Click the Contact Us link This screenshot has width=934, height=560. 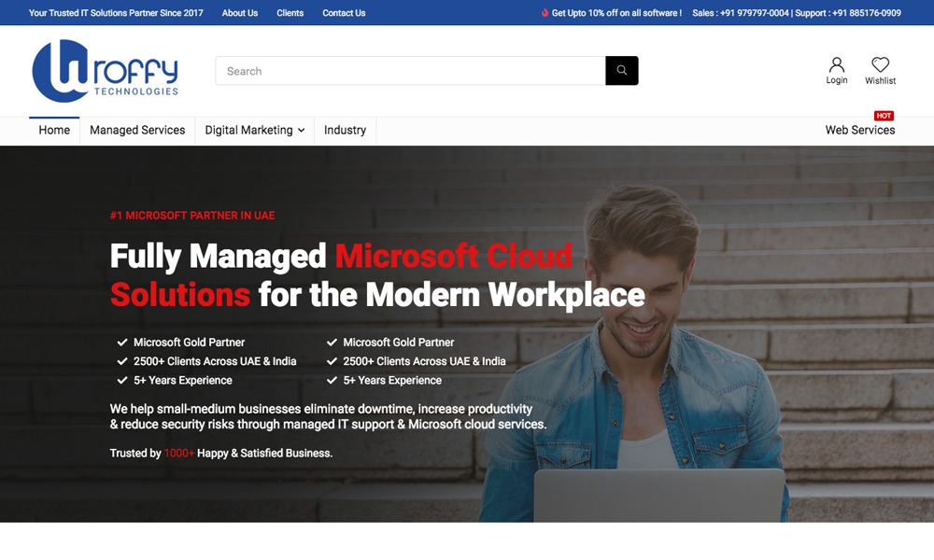pos(344,13)
